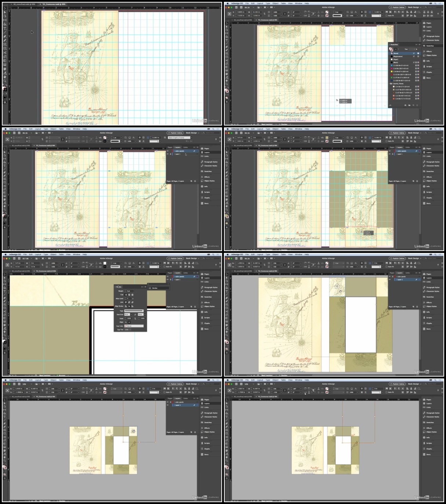
Task: Open Layout menu in Stroke-panel screenshot
Action: pyautogui.click(x=38, y=254)
